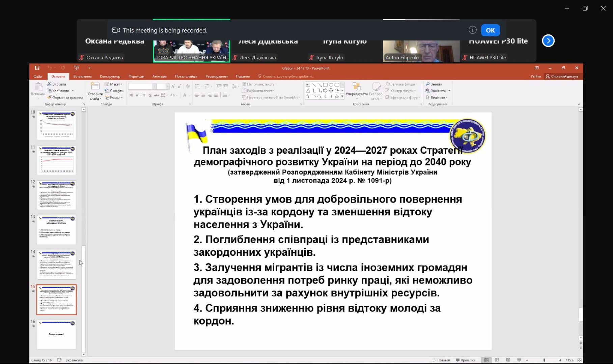Dismiss the recording notice with OK
The image size is (613, 364).
click(490, 30)
